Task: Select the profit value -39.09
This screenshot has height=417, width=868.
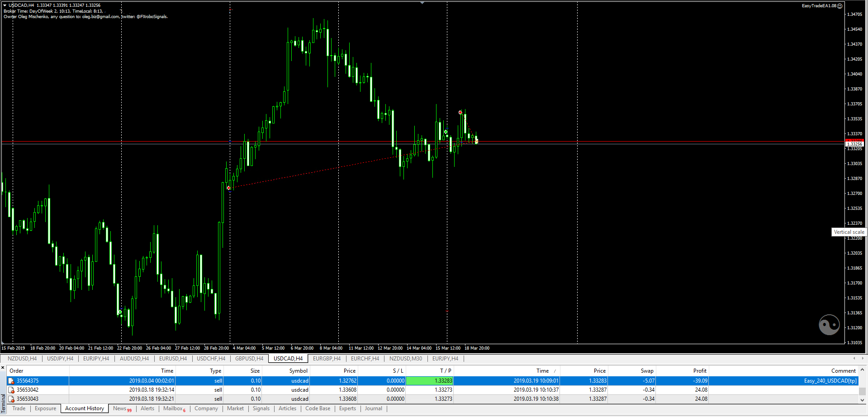Action: tap(700, 381)
